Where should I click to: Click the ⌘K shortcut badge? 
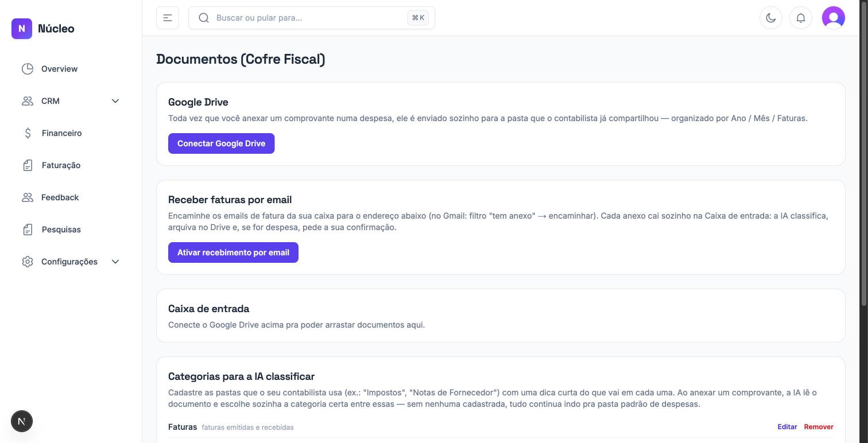[x=418, y=18]
